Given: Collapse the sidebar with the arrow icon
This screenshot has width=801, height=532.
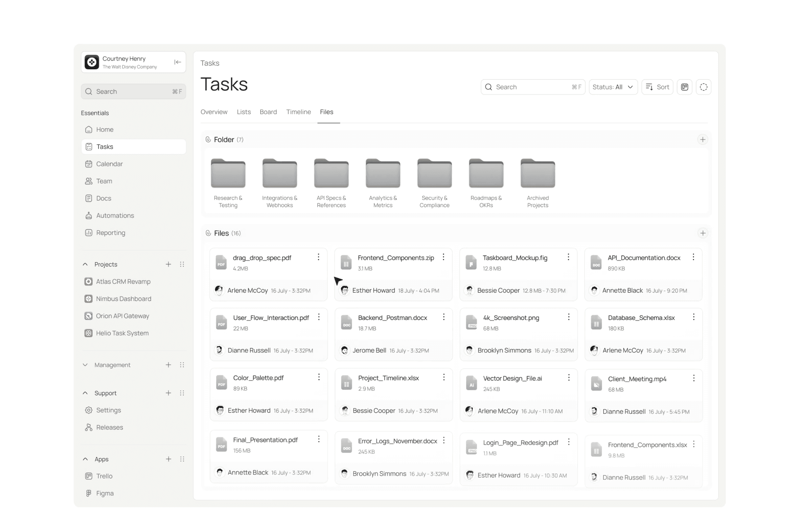Looking at the screenshot, I should [177, 62].
